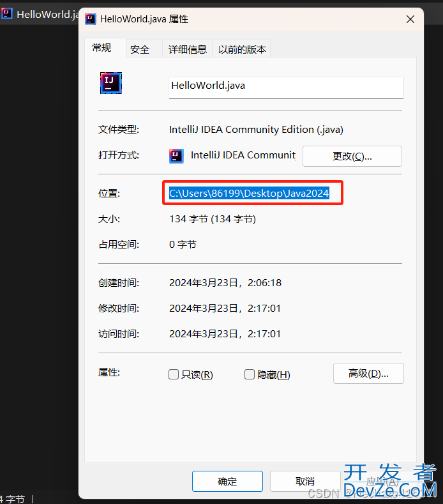Enable the 隐藏(H) checkbox
Screen dimensions: 443x504
250,374
